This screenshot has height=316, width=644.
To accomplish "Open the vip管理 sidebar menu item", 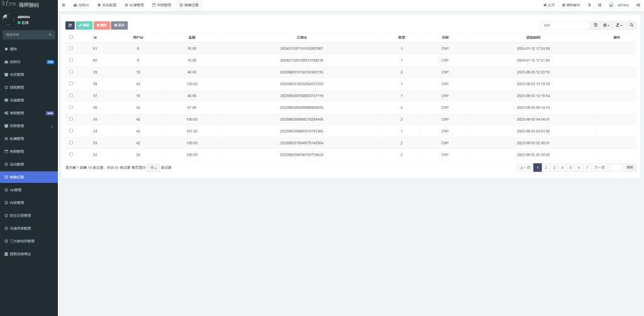I will (15, 190).
